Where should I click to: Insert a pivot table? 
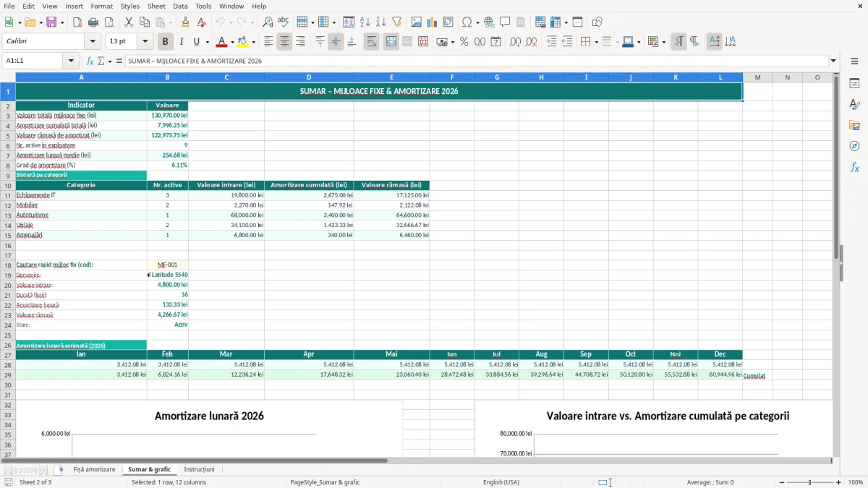[448, 22]
